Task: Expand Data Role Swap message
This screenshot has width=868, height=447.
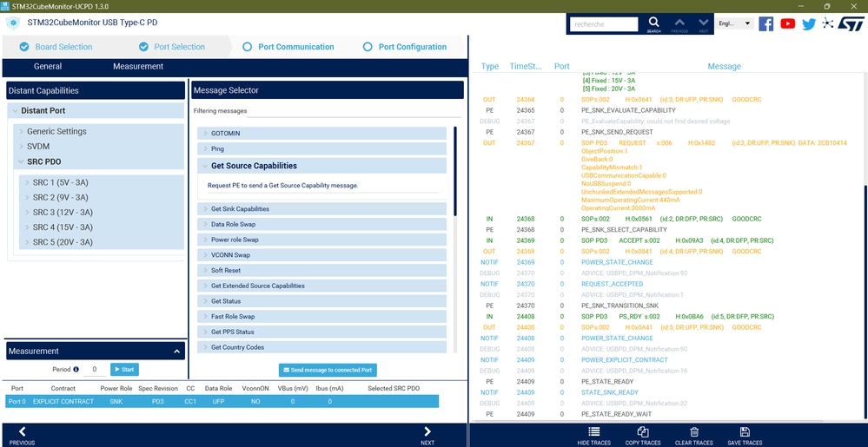Action: click(321, 224)
